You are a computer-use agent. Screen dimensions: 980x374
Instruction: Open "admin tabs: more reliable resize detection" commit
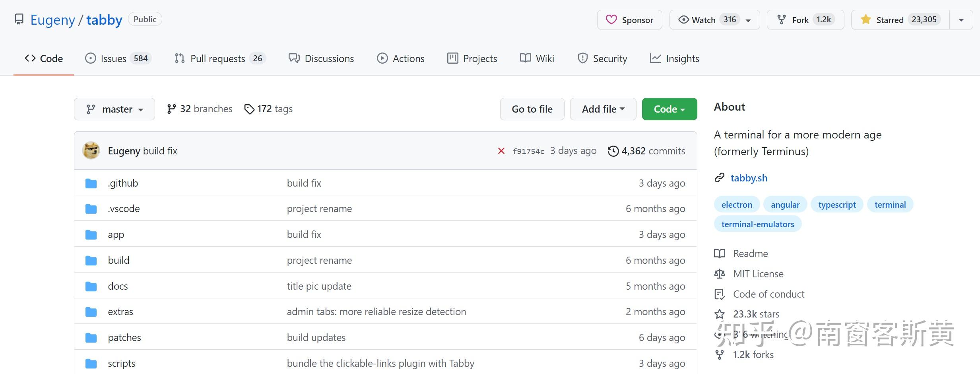[x=376, y=312]
